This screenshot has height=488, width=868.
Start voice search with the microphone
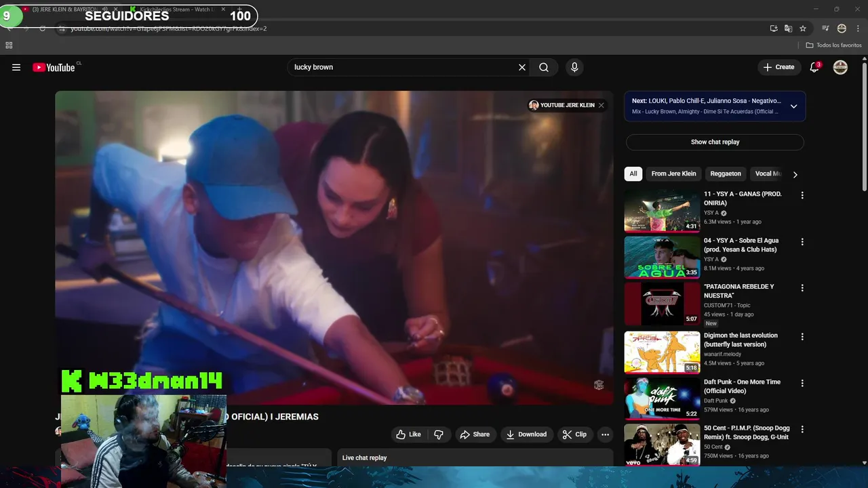click(574, 67)
